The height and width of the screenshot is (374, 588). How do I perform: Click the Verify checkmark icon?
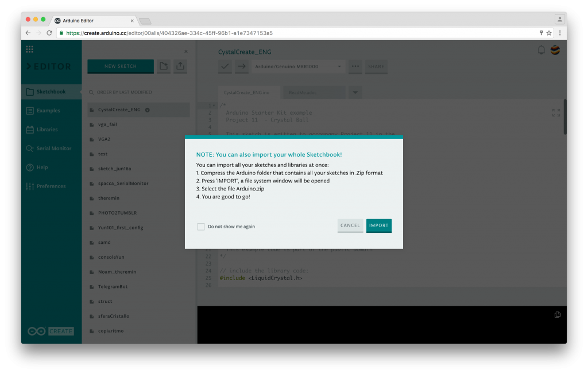225,67
